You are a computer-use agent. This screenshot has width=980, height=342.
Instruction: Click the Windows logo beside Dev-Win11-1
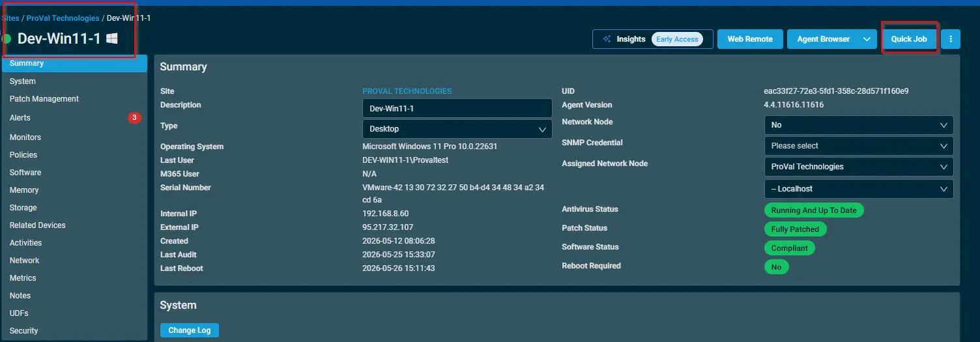coord(112,39)
